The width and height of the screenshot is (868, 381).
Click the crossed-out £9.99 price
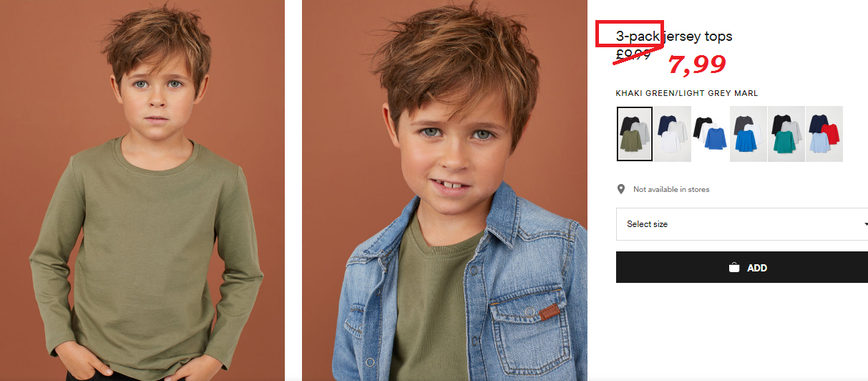click(x=633, y=53)
